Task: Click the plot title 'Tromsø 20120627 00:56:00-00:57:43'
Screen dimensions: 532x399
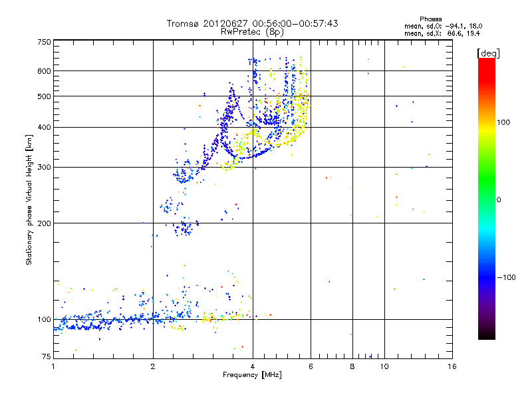Action: [x=252, y=23]
